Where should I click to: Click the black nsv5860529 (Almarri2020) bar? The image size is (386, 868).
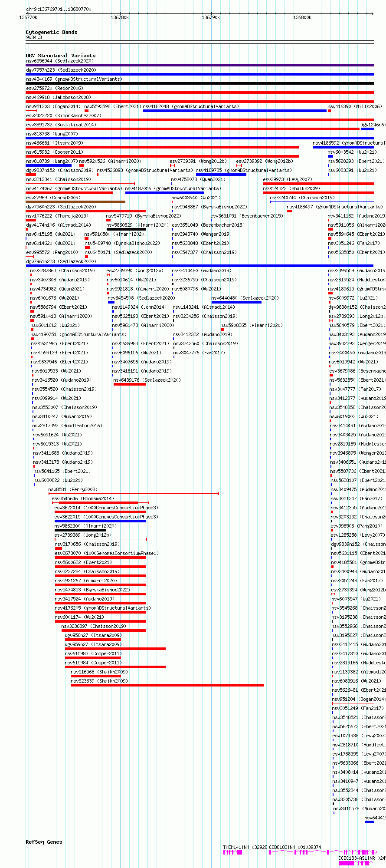click(126, 229)
